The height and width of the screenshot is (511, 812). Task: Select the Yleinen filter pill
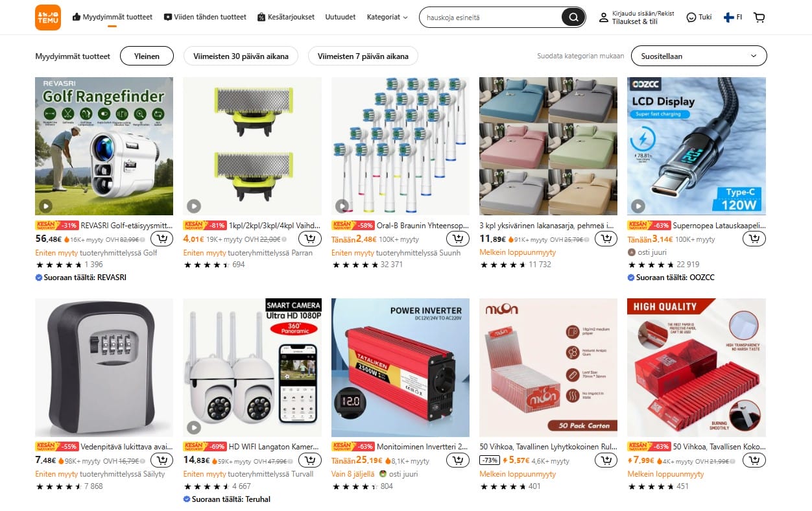pyautogui.click(x=147, y=56)
